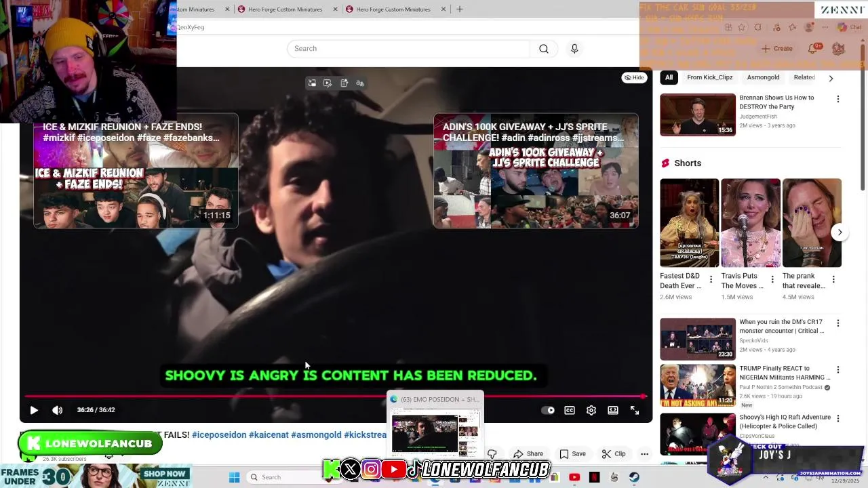868x488 pixels.
Task: Open Edge settings and more menu
Action: (x=824, y=27)
